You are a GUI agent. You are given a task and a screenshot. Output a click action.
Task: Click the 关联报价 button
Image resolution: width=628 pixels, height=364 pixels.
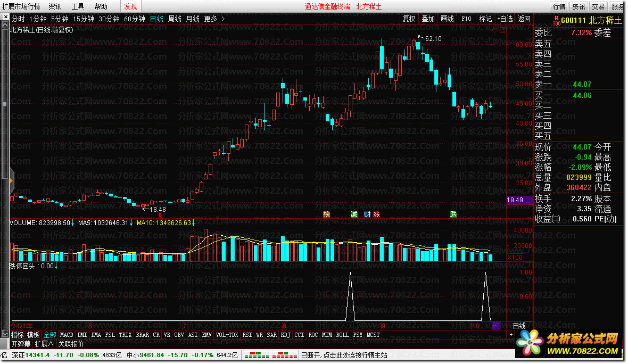tap(71, 344)
